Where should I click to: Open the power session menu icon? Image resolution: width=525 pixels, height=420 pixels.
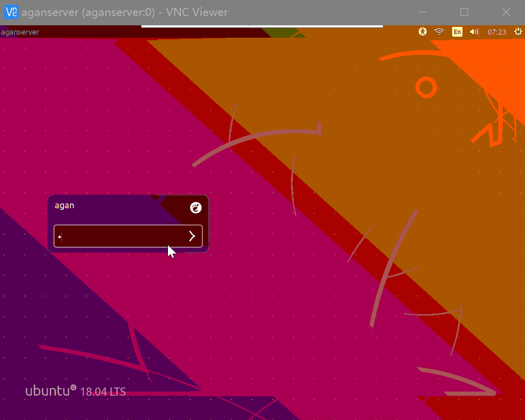coord(518,32)
